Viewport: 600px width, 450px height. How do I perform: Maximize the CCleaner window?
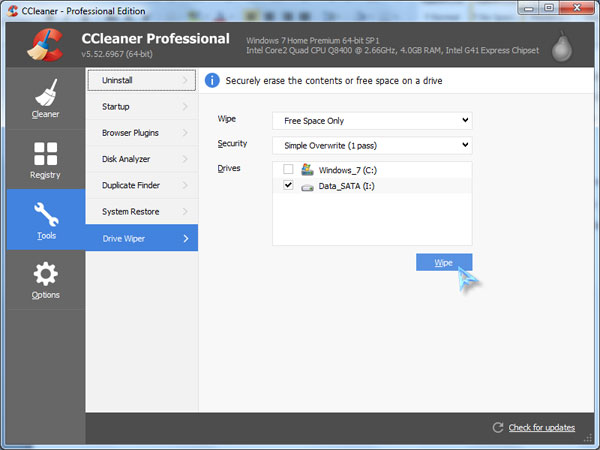pos(549,8)
